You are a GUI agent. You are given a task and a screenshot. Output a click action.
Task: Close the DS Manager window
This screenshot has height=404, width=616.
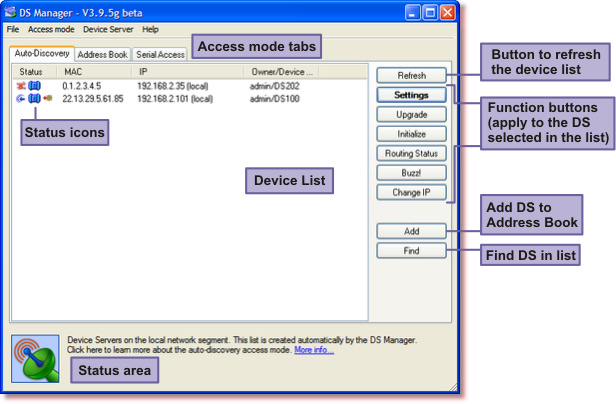pyautogui.click(x=447, y=13)
